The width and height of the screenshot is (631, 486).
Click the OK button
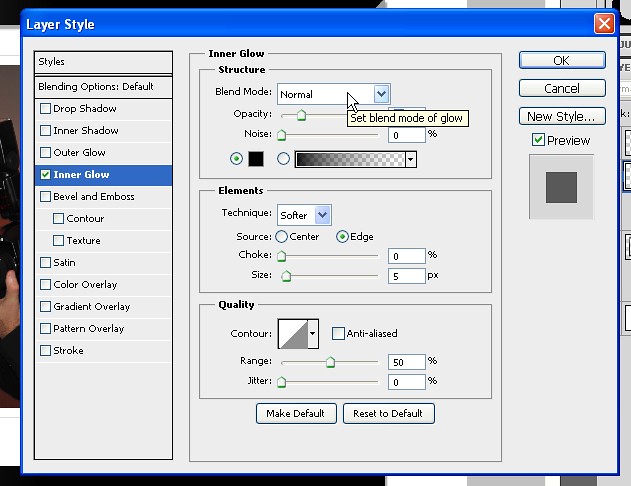[561, 61]
